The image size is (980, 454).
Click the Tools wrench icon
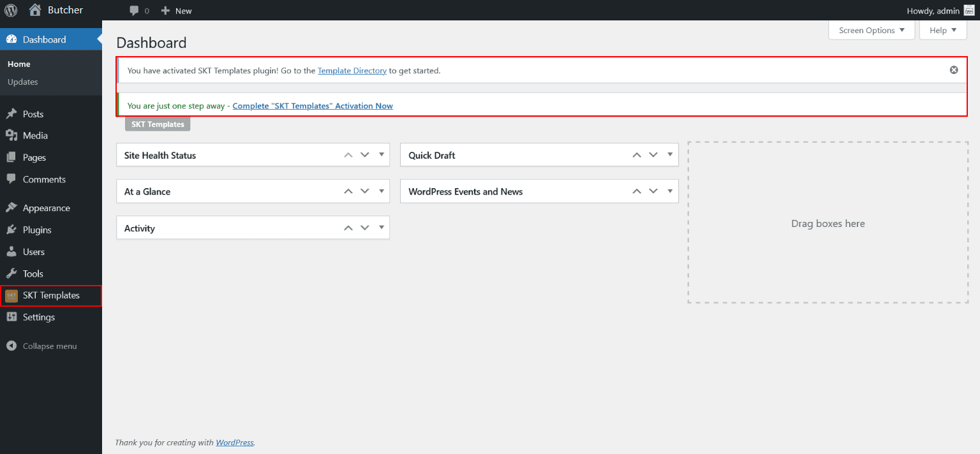click(x=11, y=274)
